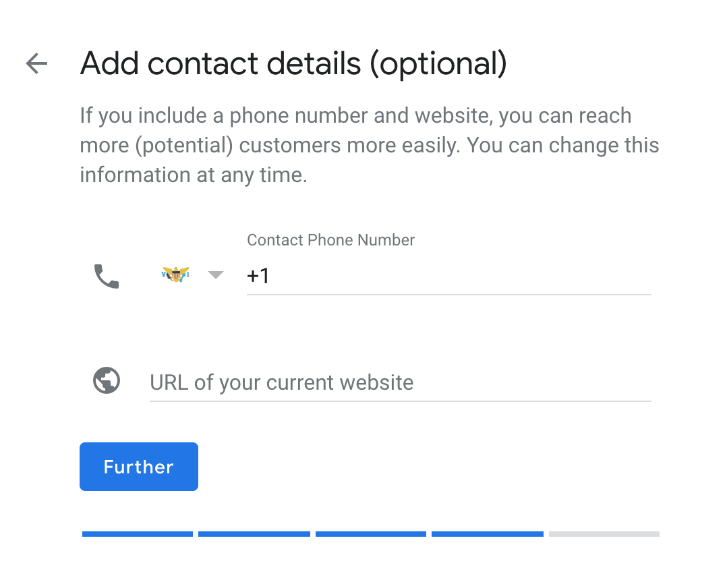Click the word optional in heading
727x588 pixels.
point(438,63)
